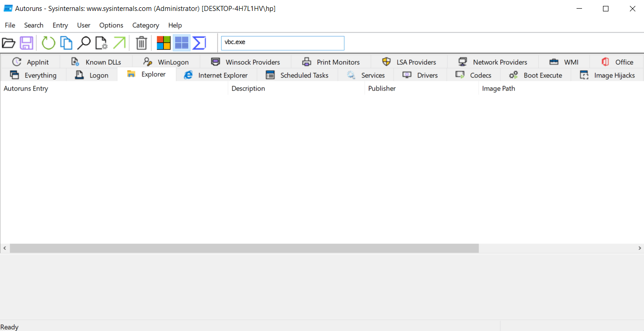The width and height of the screenshot is (644, 331).
Task: Switch to the Image Hijacks tab
Action: (x=607, y=75)
